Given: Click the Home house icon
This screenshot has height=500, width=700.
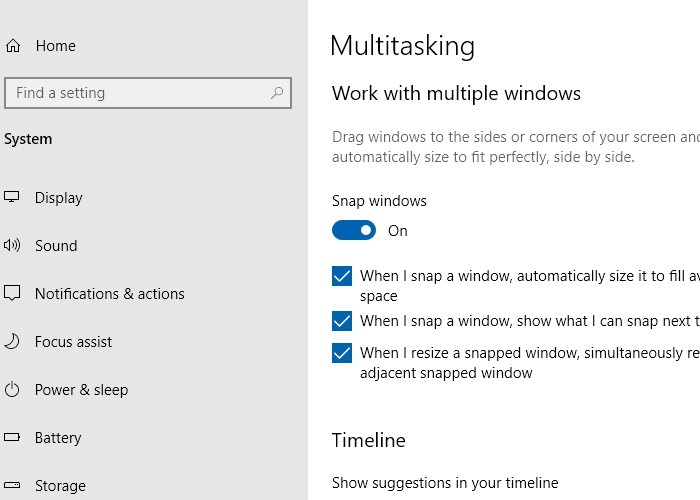Looking at the screenshot, I should click(13, 46).
